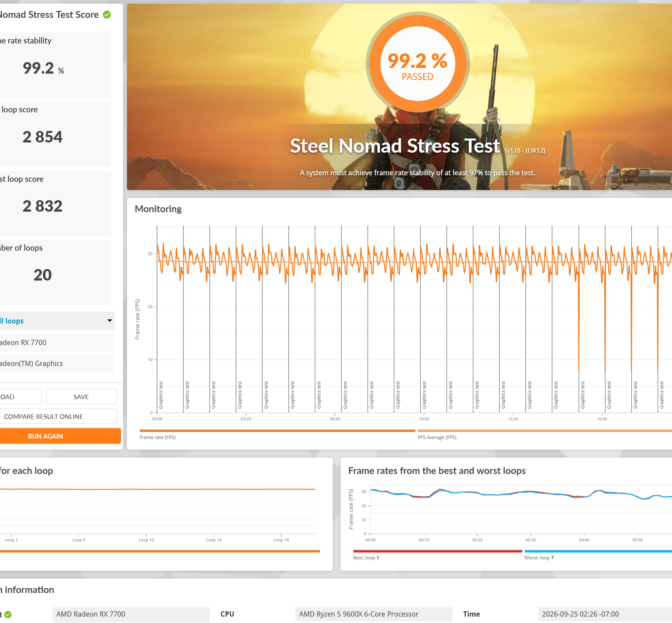Open the loops dropdown arrow
Image resolution: width=672 pixels, height=623 pixels.
coord(110,320)
